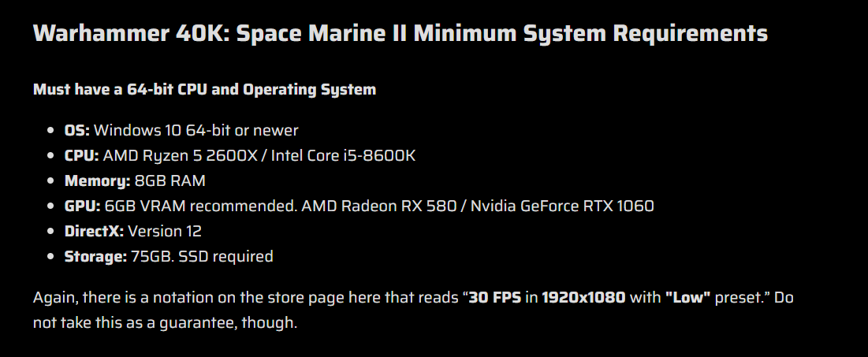Click the Version 12 text
Screen dimensions: 868x357
coord(165,232)
